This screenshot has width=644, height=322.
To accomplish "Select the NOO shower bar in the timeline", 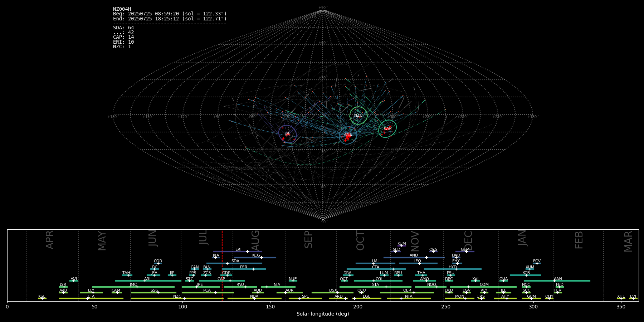I will pyautogui.click(x=431, y=287).
